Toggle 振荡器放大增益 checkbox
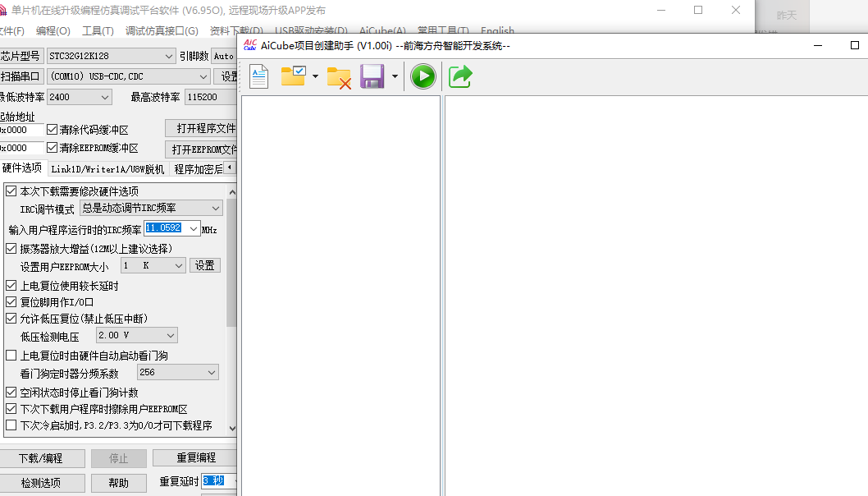868x496 pixels. coord(11,248)
